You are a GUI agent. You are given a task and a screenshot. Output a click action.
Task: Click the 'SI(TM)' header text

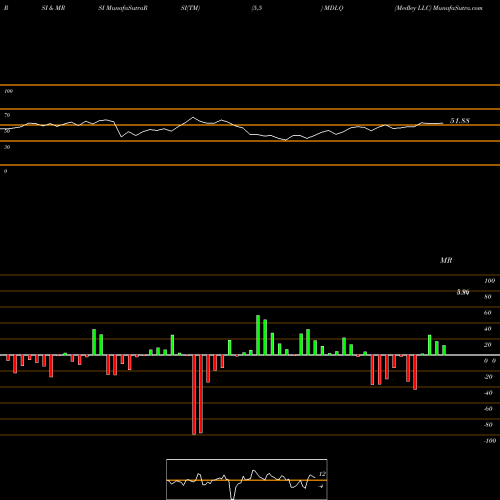(x=190, y=8)
